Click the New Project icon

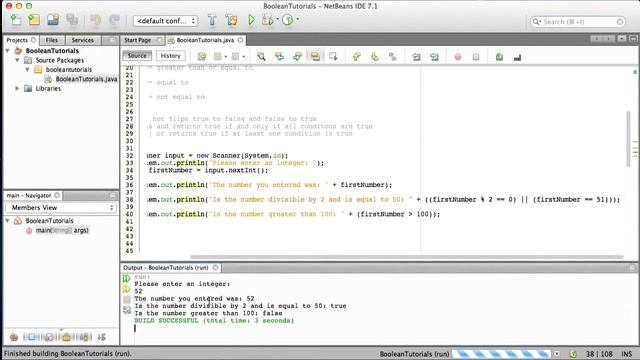pos(34,20)
